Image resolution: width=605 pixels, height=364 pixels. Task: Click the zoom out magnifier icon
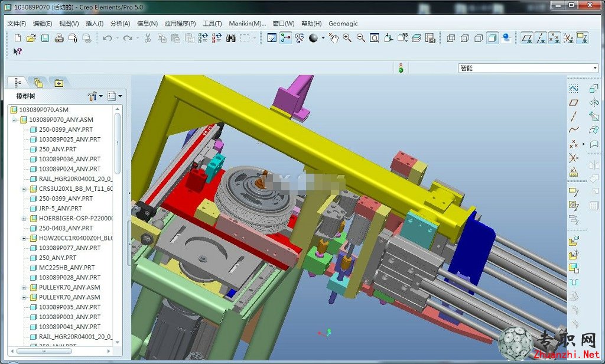pyautogui.click(x=361, y=38)
